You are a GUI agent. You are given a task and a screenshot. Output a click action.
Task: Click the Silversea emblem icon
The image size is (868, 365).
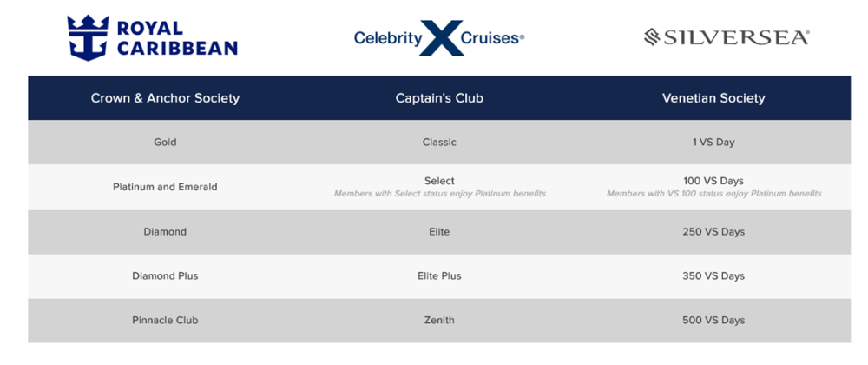tap(652, 37)
